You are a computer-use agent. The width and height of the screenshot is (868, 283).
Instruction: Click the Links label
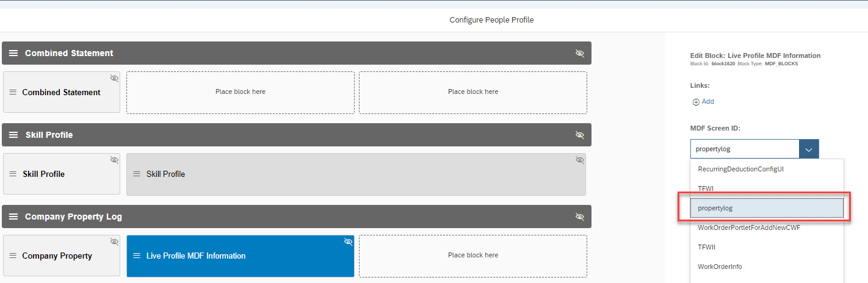(700, 85)
